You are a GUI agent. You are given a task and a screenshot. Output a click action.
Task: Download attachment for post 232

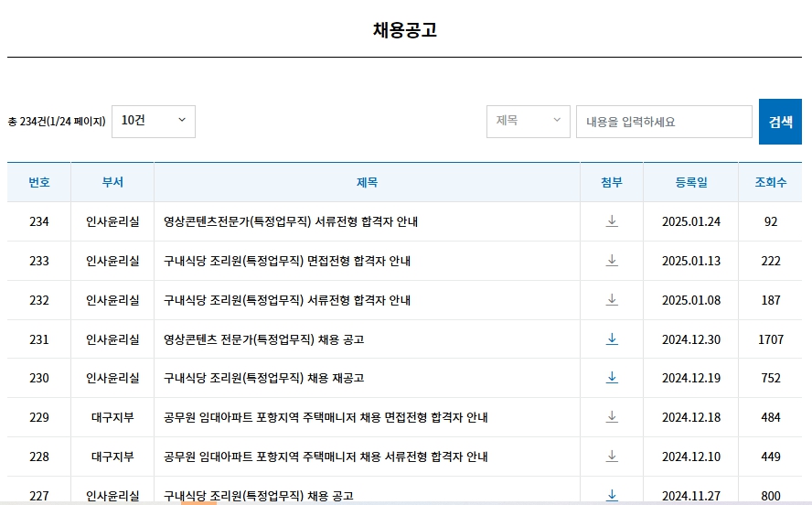tap(612, 300)
